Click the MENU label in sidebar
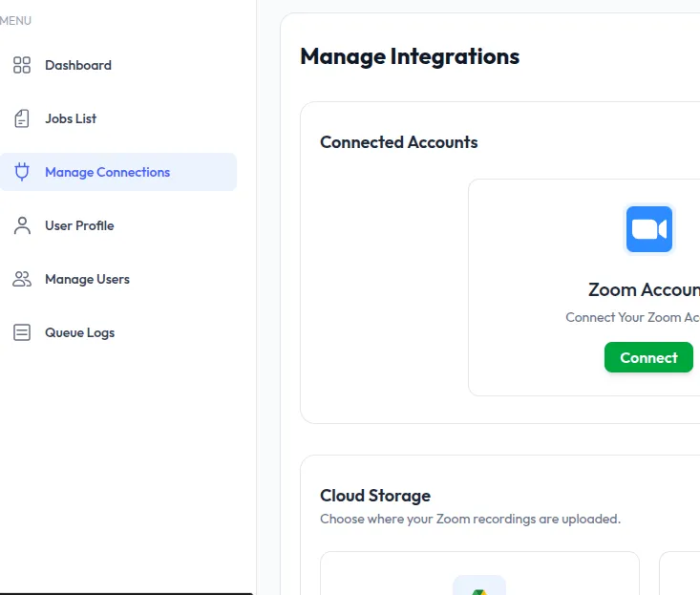This screenshot has width=700, height=595. [15, 21]
